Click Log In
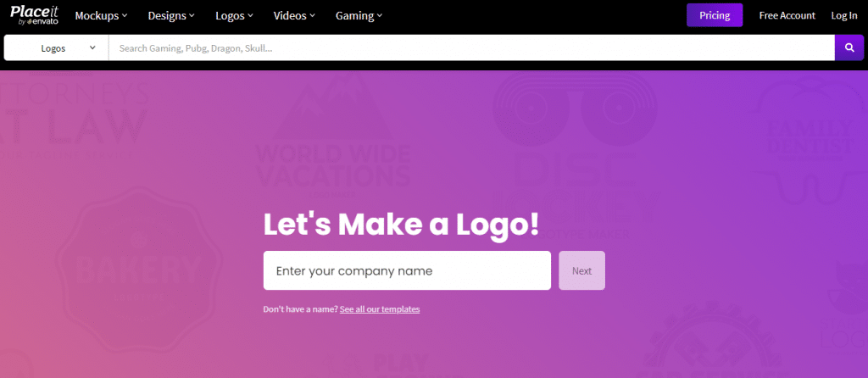Image resolution: width=868 pixels, height=378 pixels. pyautogui.click(x=844, y=15)
